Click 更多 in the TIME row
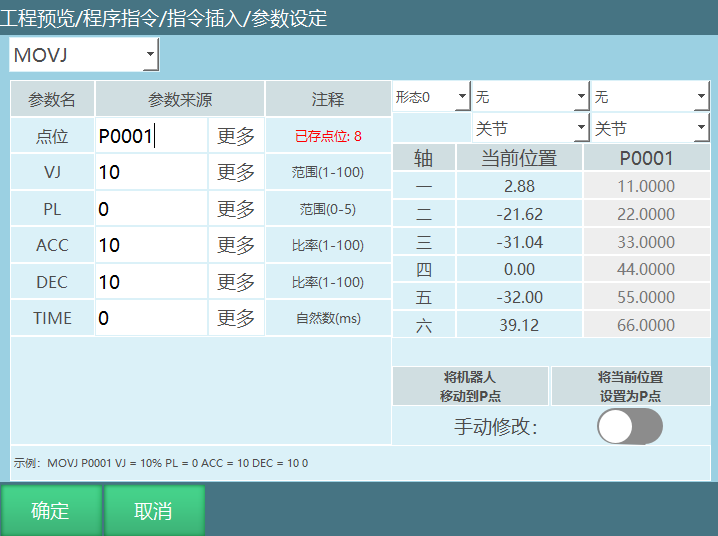 pyautogui.click(x=236, y=318)
